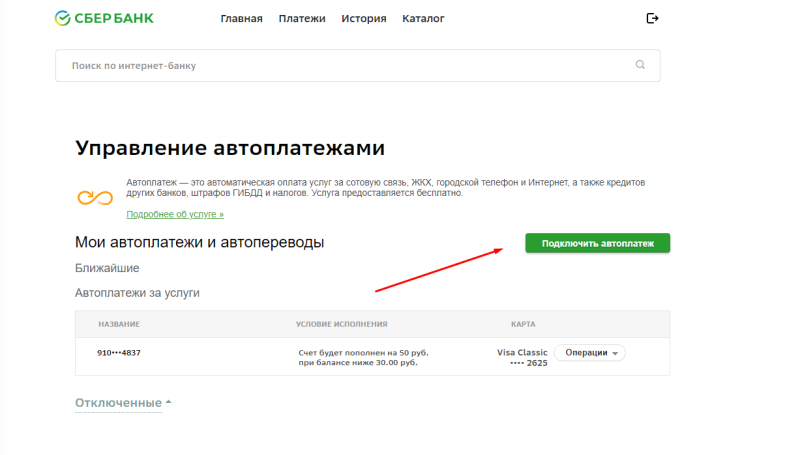The image size is (800, 455).
Task: Click the Ближайшие heading
Action: 107,268
